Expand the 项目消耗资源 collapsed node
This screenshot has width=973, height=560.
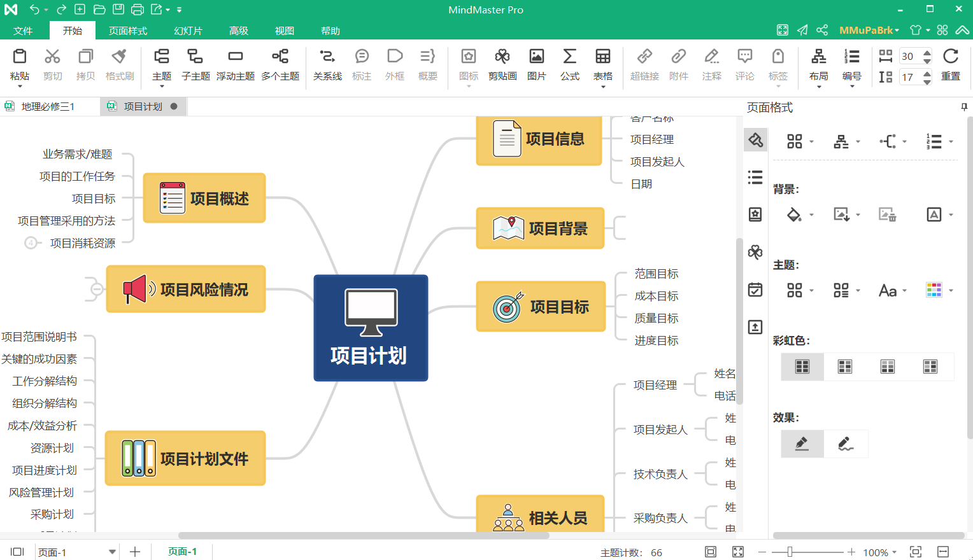pyautogui.click(x=31, y=243)
